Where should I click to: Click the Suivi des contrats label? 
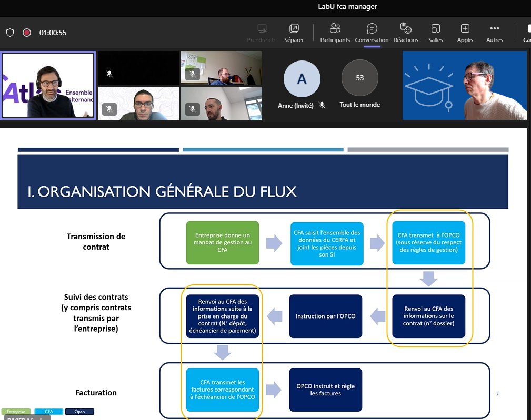pyautogui.click(x=96, y=313)
